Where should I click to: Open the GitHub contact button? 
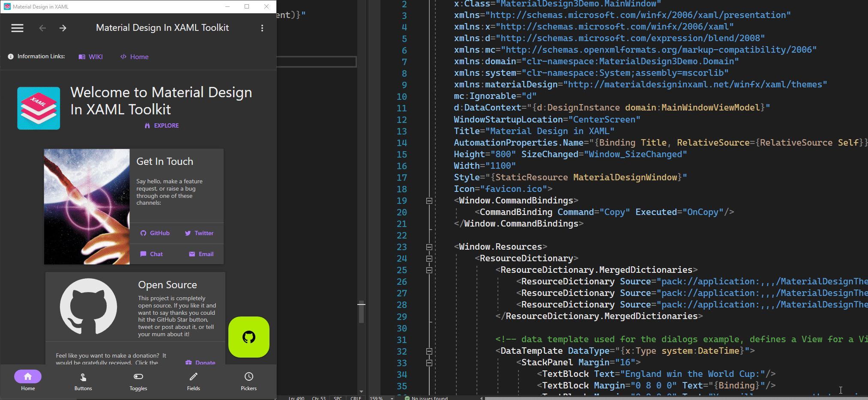point(155,233)
